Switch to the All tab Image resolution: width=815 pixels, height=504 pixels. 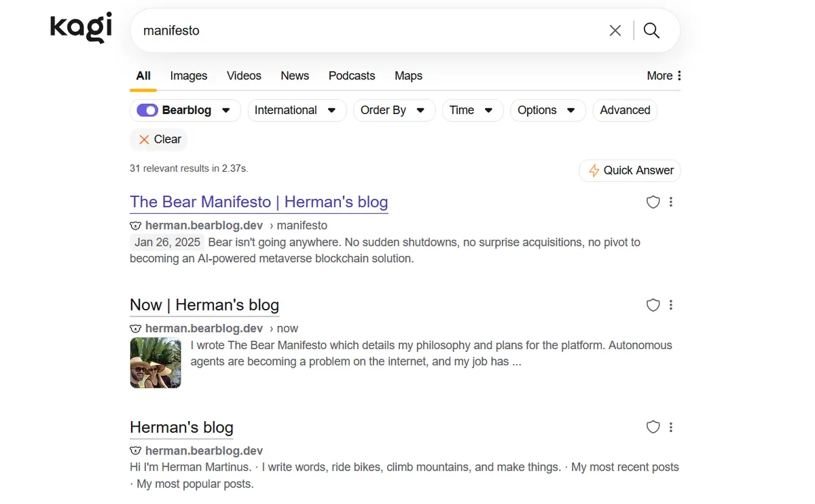(143, 76)
